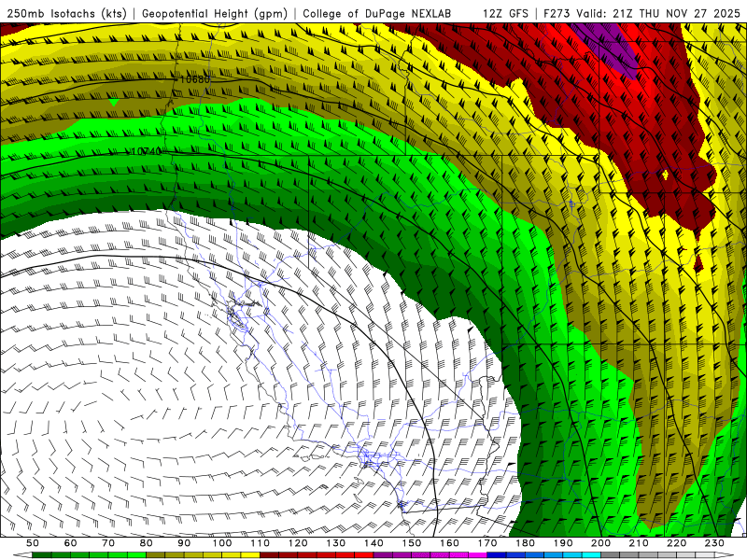The image size is (747, 560).
Task: Click the 'F273 Valid: 21Z THU NOV 27 2025' text
Action: point(644,13)
